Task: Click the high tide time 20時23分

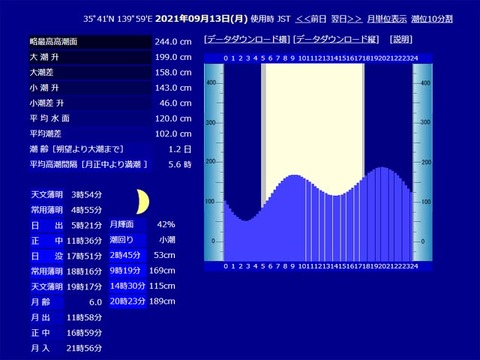Action: coord(128,301)
